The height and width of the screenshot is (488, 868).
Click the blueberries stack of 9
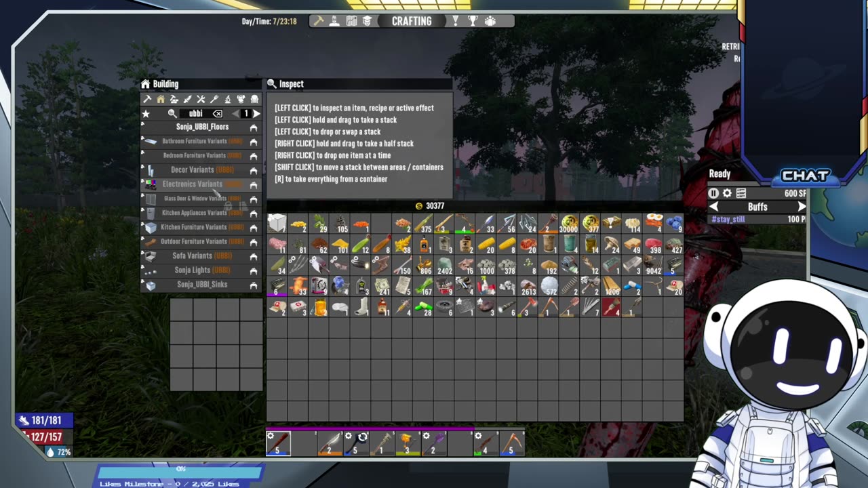pyautogui.click(x=673, y=224)
